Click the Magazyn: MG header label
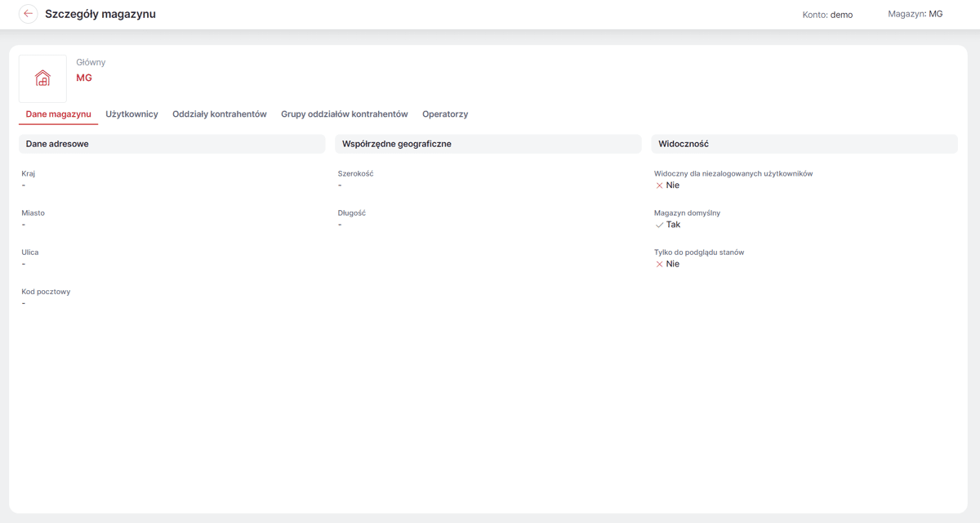Viewport: 980px width, 523px height. pos(915,14)
